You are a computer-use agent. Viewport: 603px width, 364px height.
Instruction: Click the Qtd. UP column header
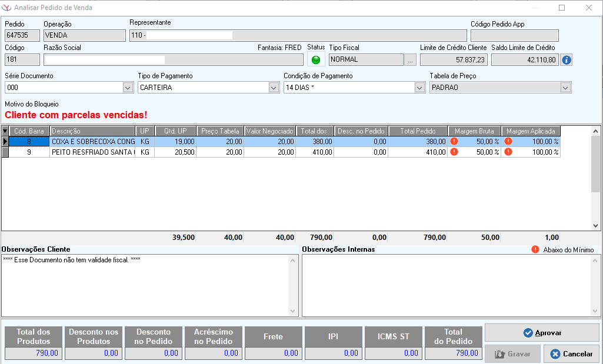[175, 131]
